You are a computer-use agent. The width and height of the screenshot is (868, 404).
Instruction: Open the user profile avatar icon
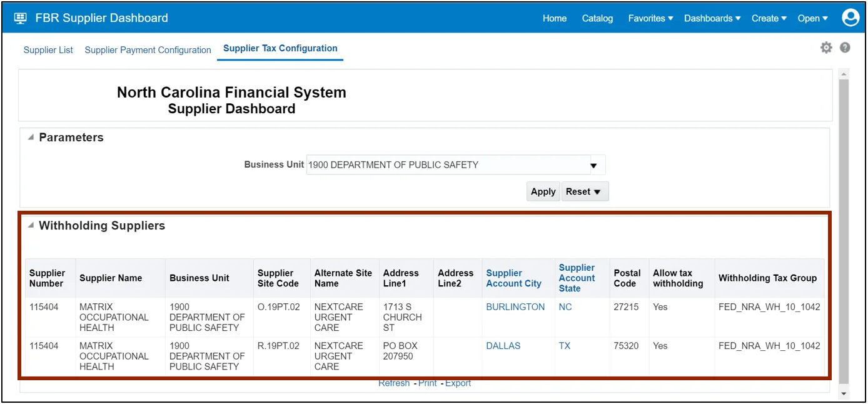[850, 18]
